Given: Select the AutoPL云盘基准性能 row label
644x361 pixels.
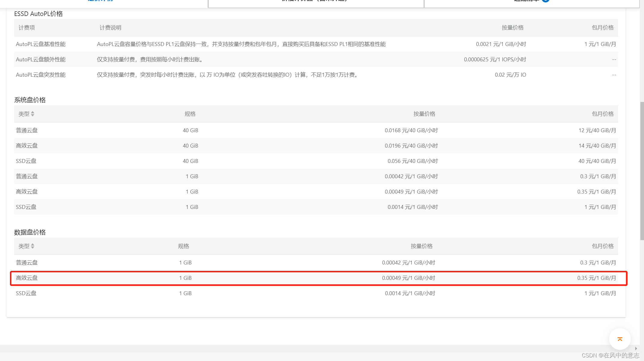Looking at the screenshot, I should (41, 44).
